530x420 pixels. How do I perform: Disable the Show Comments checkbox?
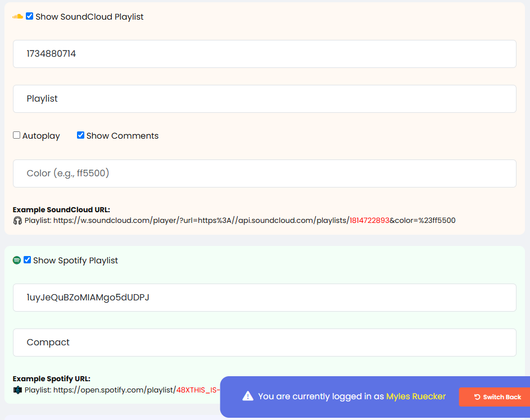[x=81, y=135]
